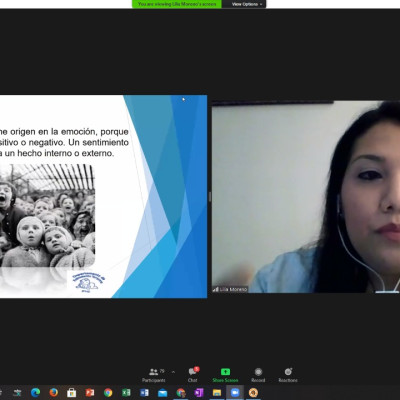Open OneNote from the taskbar
Image resolution: width=400 pixels, height=400 pixels.
click(199, 393)
